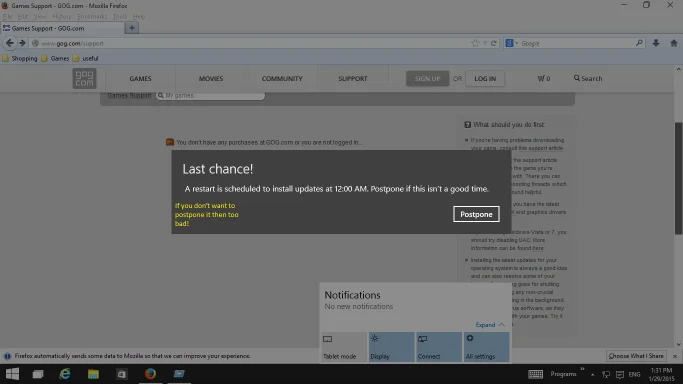683x384 pixels.
Task: Bookmark this page with the star icon
Action: (x=475, y=43)
